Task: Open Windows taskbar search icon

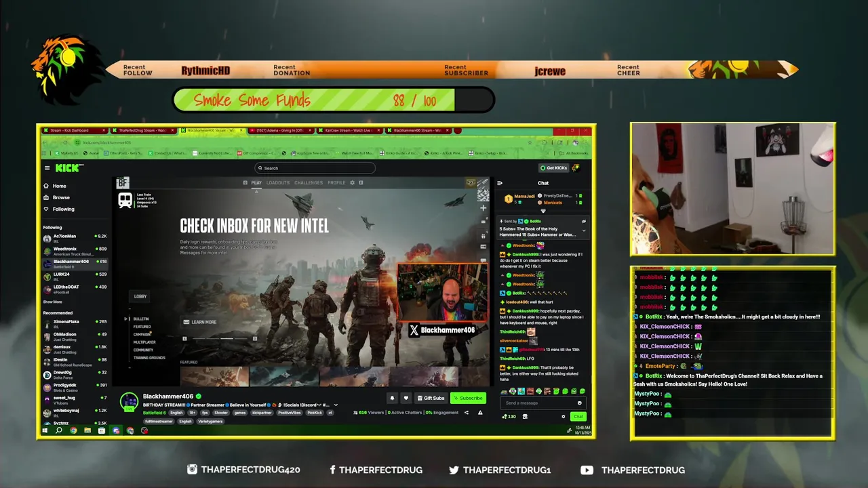Action: click(x=59, y=430)
